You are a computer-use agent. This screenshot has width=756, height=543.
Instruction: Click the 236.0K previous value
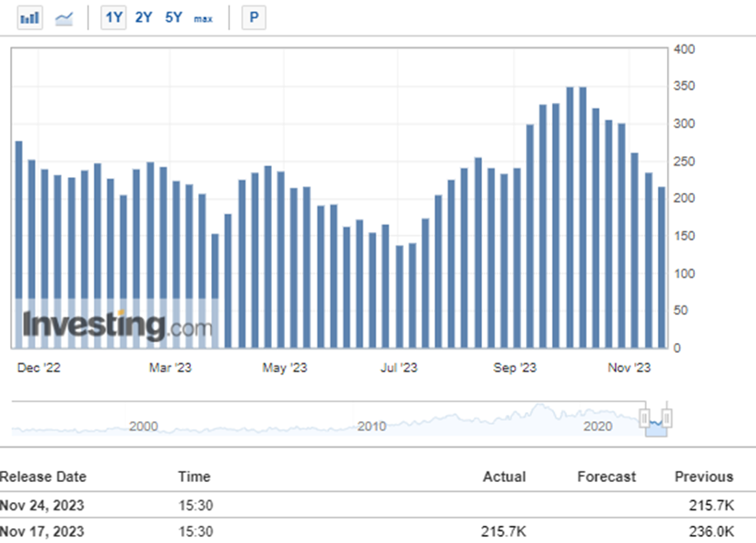711,531
